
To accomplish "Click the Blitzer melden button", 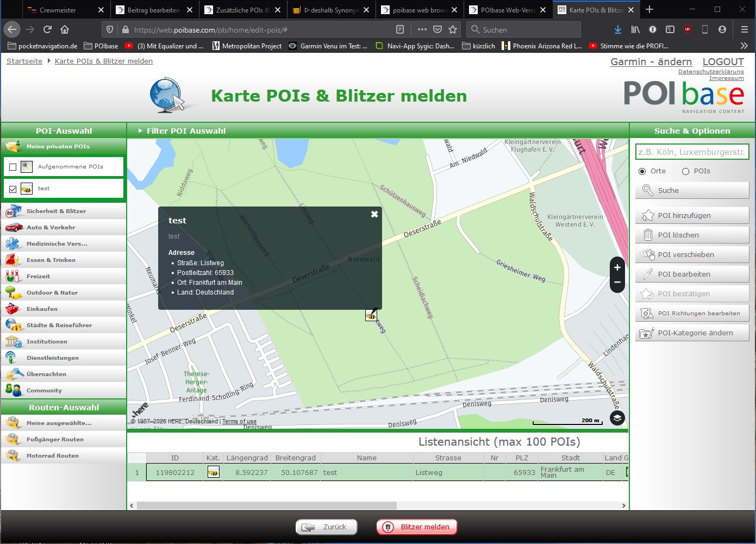I will click(417, 527).
